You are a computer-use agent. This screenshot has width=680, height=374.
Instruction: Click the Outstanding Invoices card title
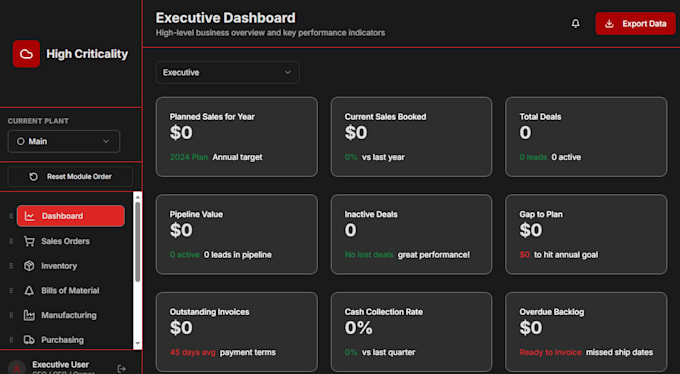pyautogui.click(x=209, y=312)
